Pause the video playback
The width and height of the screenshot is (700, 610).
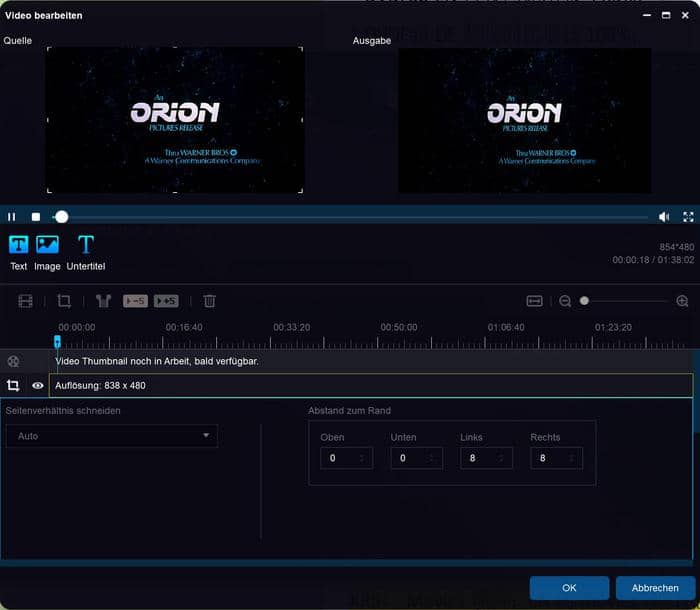(12, 217)
